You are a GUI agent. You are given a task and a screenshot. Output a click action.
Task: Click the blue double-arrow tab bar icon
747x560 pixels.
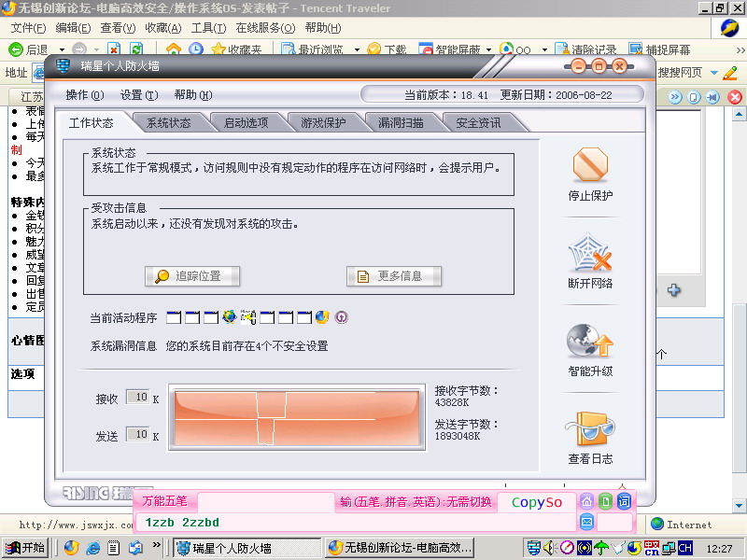[x=675, y=97]
